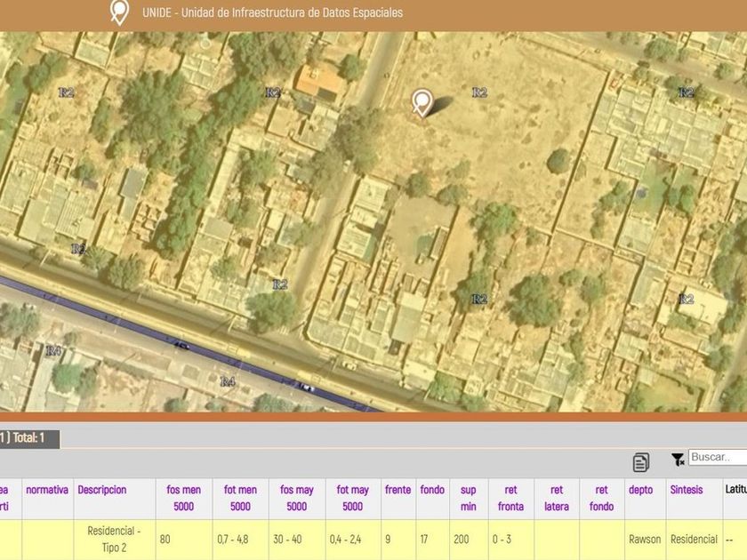Click the depto column header
Viewport: 747px width, 560px height.
(640, 490)
